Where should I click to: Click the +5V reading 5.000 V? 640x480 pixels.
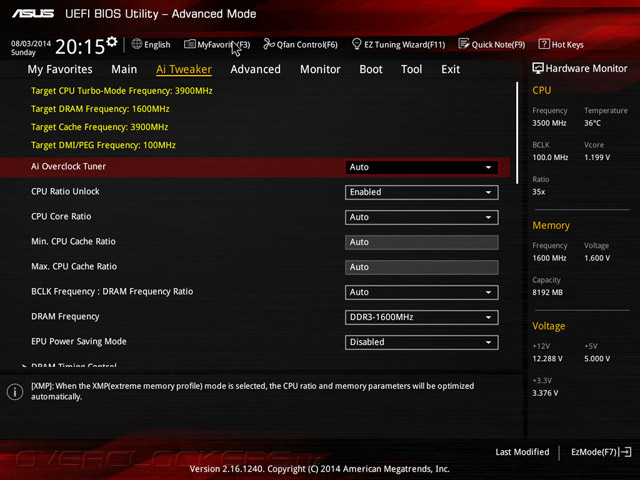[x=597, y=358]
